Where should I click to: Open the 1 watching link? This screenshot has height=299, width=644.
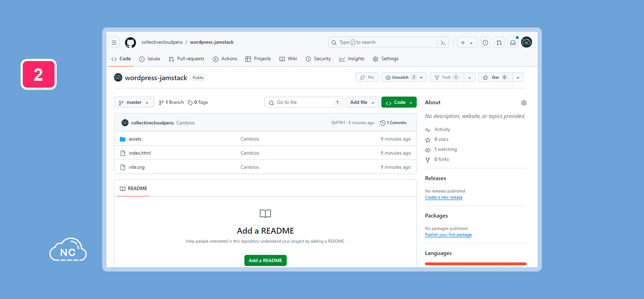tap(441, 149)
